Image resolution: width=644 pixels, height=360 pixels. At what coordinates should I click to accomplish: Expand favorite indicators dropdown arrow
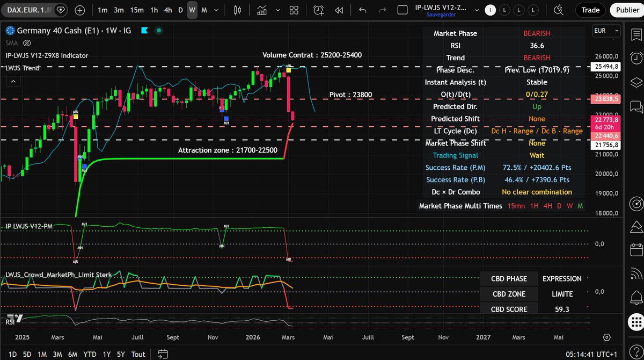pos(277,10)
